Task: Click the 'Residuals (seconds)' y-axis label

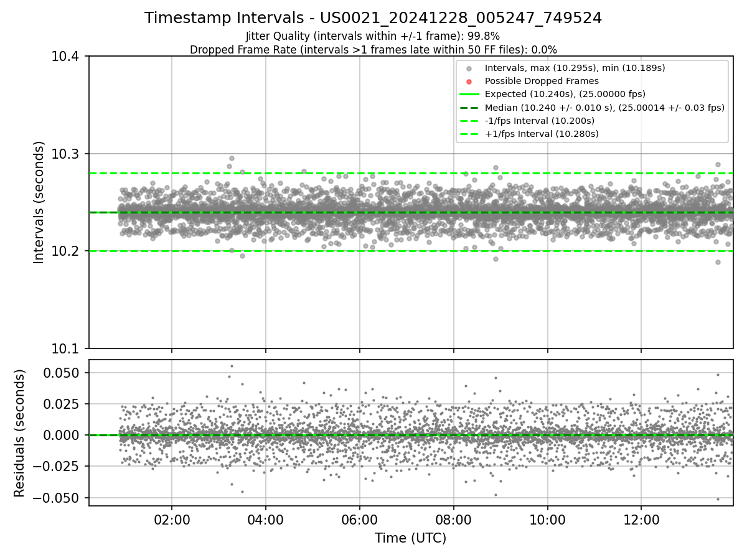Action: 20,433
